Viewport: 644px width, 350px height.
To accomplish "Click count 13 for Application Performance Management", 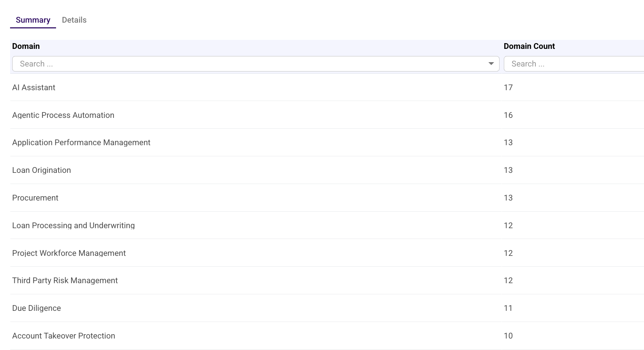I will point(508,143).
